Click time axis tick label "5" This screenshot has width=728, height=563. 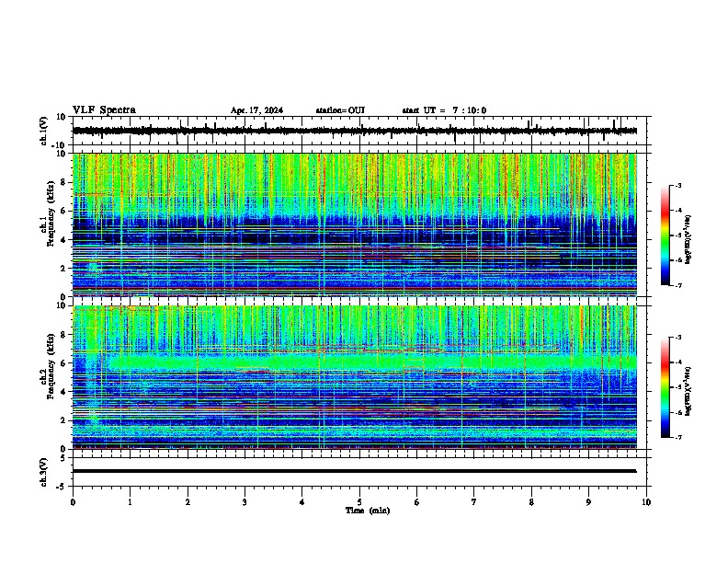coord(359,502)
